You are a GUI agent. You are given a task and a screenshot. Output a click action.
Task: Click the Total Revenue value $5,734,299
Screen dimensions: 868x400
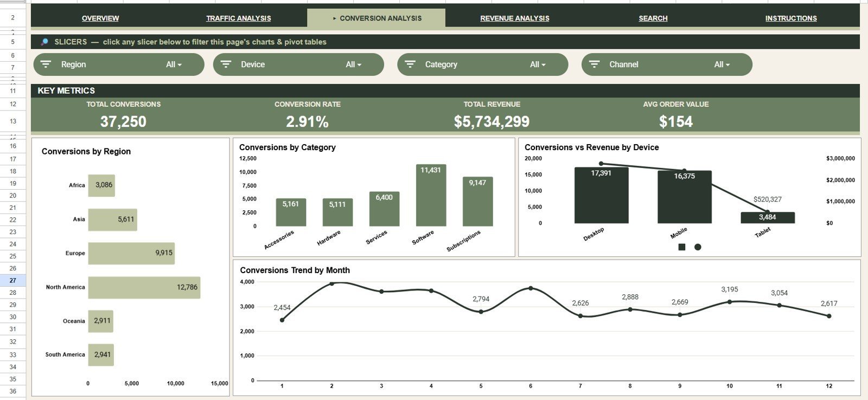492,121
